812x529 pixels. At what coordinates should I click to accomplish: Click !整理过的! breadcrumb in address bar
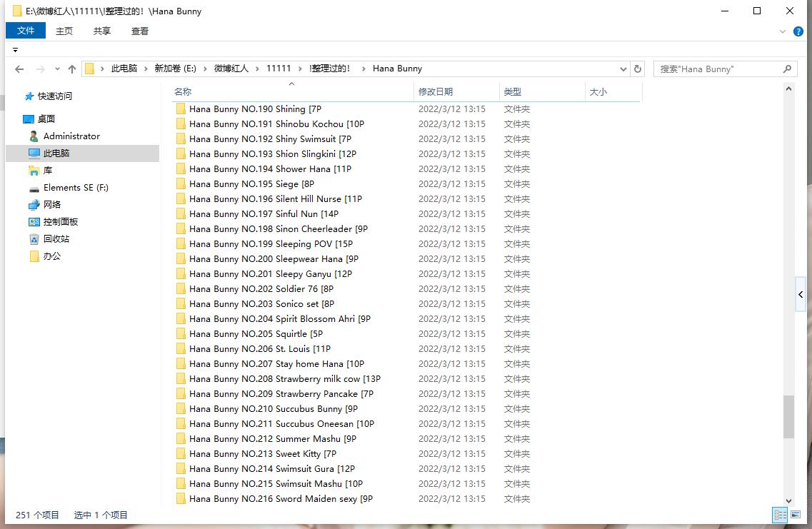coord(329,69)
